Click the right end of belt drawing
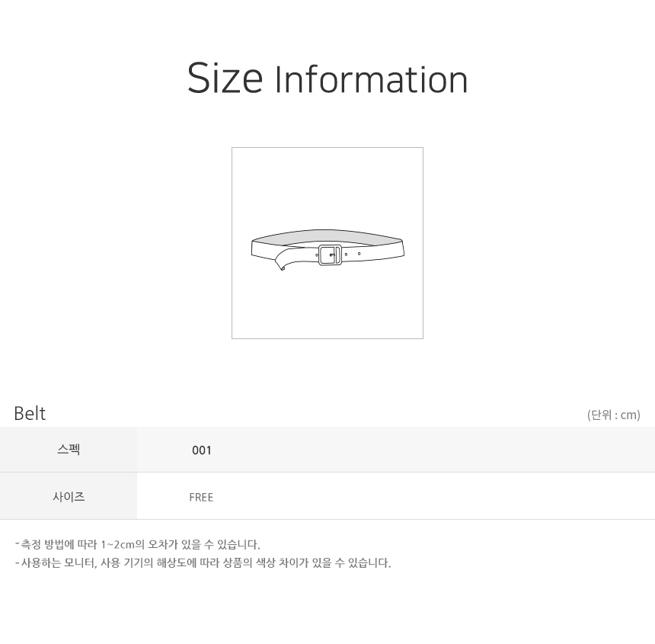This screenshot has height=644, width=655. 402,248
